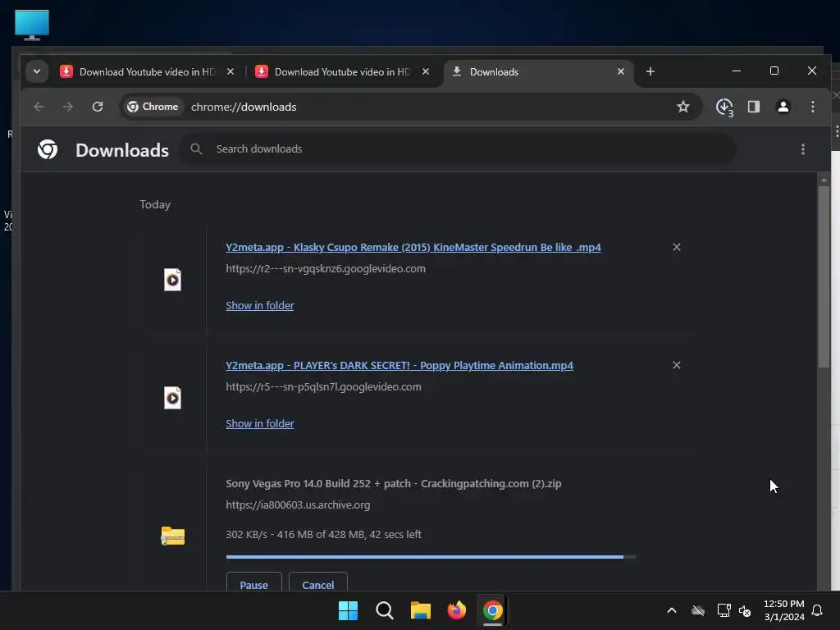Image resolution: width=840 pixels, height=630 pixels.
Task: Click the Sony Vegas Pro 14.0 zip filename
Action: (x=394, y=483)
